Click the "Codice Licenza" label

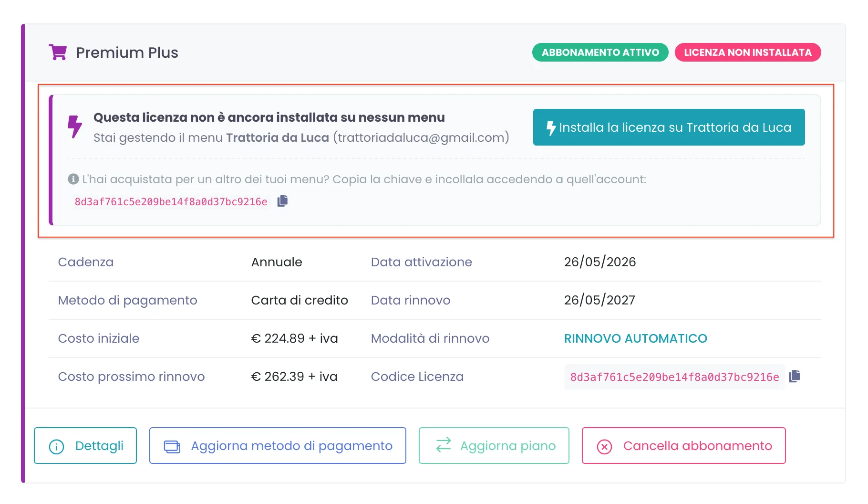tap(417, 377)
